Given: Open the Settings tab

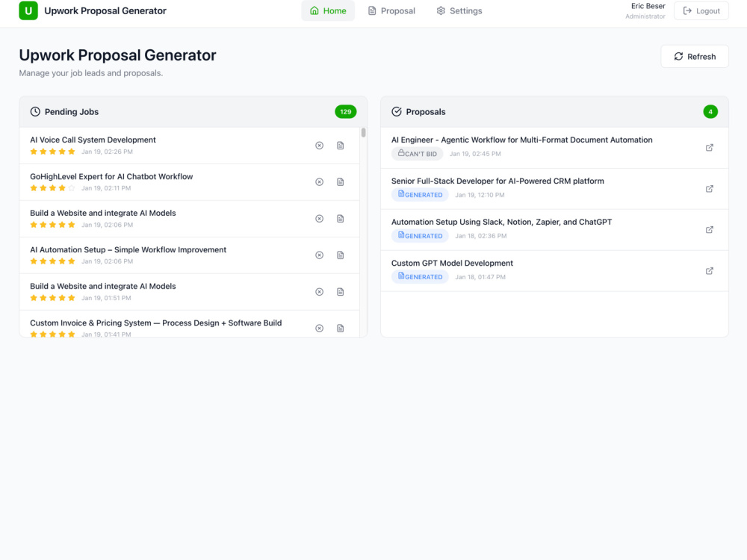Looking at the screenshot, I should tap(459, 10).
